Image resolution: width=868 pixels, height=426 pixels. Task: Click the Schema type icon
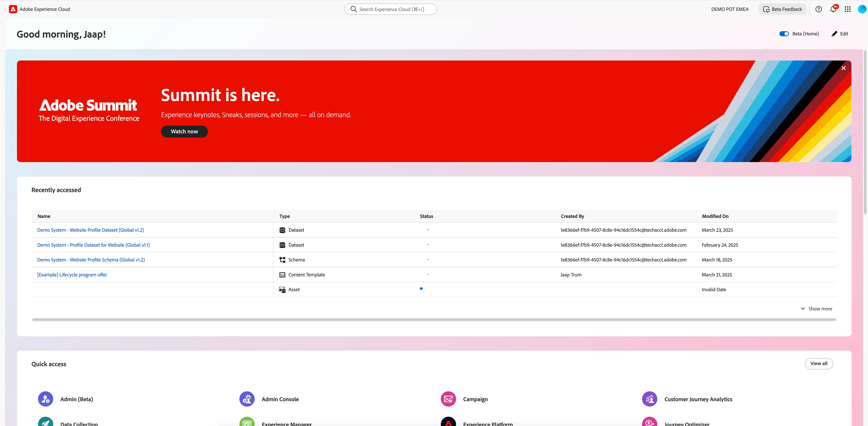[282, 260]
